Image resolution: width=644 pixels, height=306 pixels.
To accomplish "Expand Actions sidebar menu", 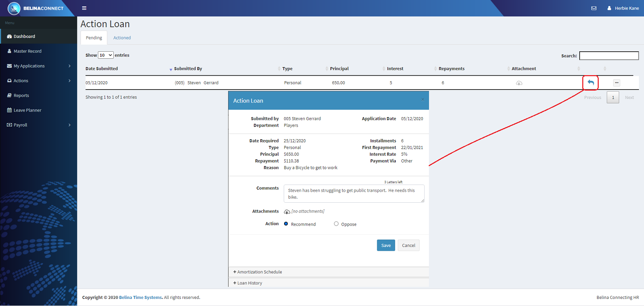I will [39, 81].
